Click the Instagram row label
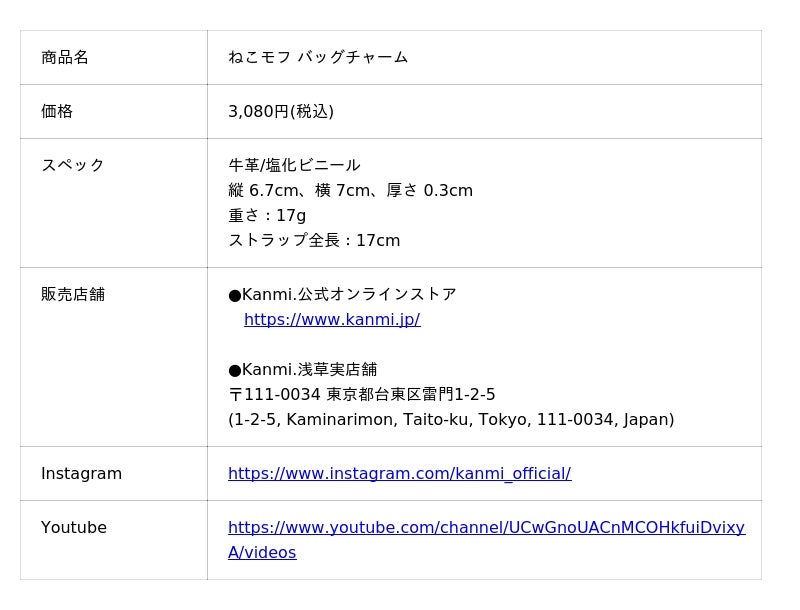This screenshot has width=800, height=610. click(x=81, y=474)
